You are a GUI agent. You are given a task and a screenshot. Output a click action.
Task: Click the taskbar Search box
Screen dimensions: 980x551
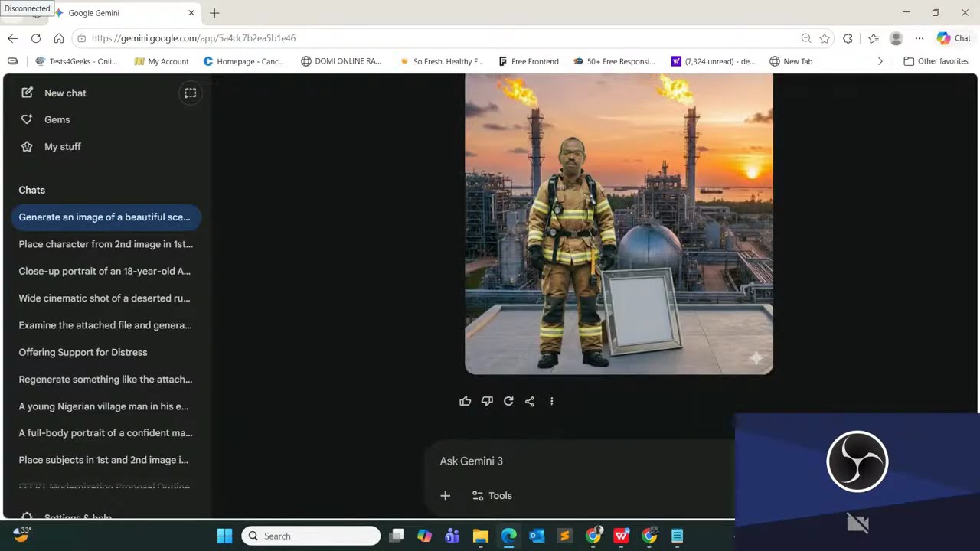click(x=311, y=536)
